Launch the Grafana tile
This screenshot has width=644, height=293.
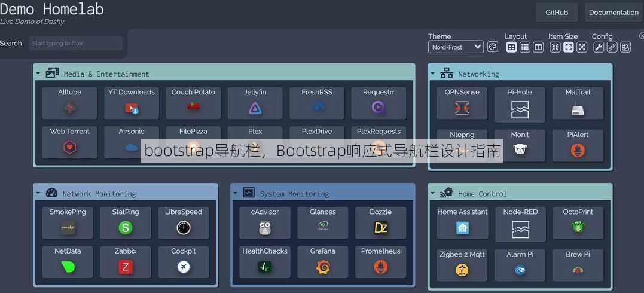pyautogui.click(x=323, y=262)
